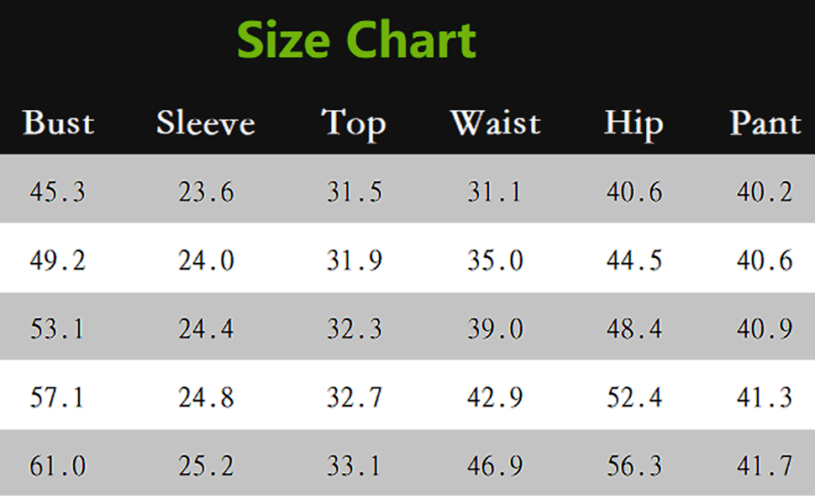Select the Hip column header
Screen dimensions: 815x504
(x=634, y=124)
